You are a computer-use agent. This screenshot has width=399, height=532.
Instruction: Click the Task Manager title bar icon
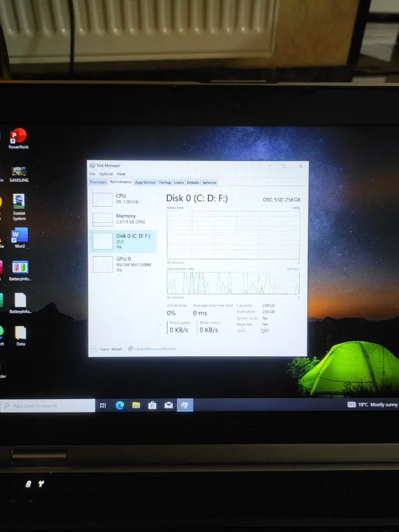92,166
